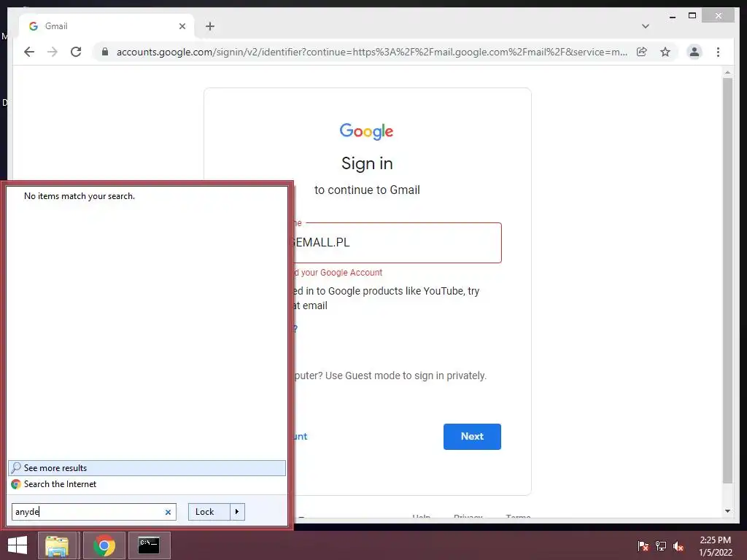Viewport: 747px width, 560px height.
Task: Click the "your Google Account" error text
Action: [341, 273]
